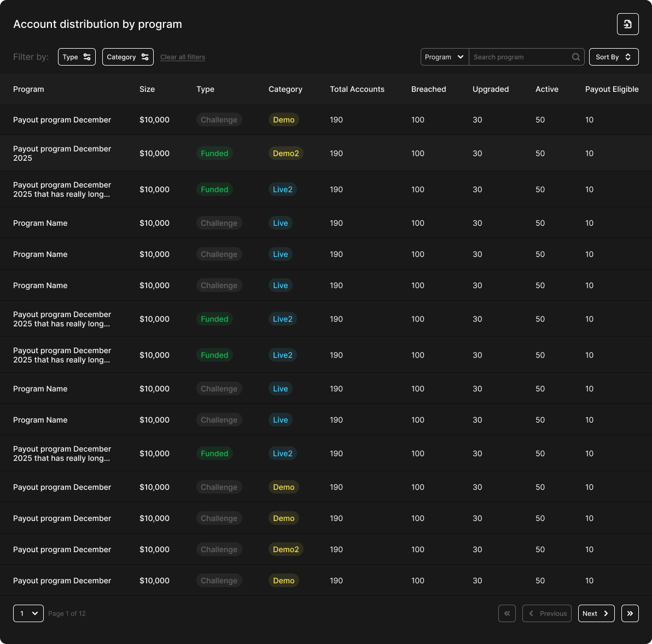
Task: Click the Payout Eligible column header
Action: pyautogui.click(x=612, y=89)
